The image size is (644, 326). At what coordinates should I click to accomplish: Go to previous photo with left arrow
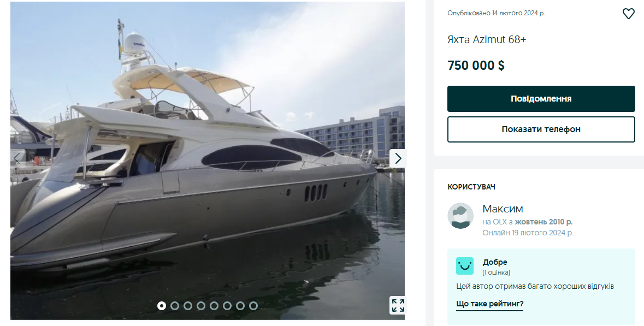pyautogui.click(x=17, y=158)
